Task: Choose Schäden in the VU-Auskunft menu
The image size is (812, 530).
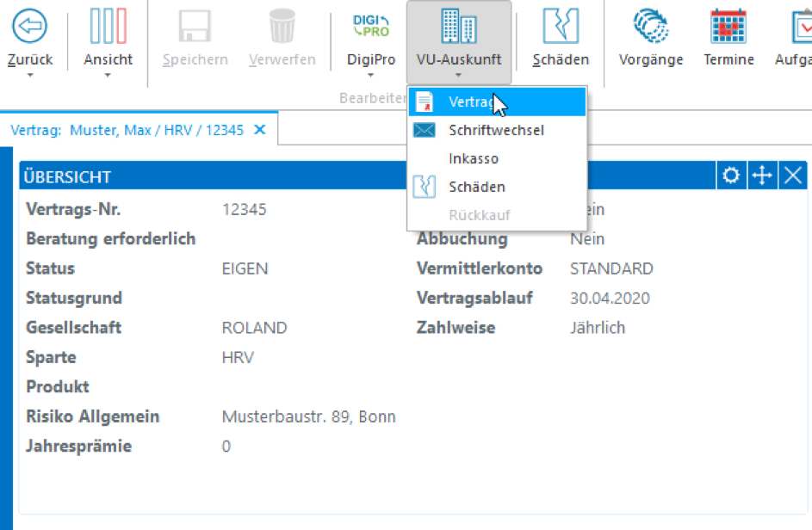Action: (x=476, y=188)
